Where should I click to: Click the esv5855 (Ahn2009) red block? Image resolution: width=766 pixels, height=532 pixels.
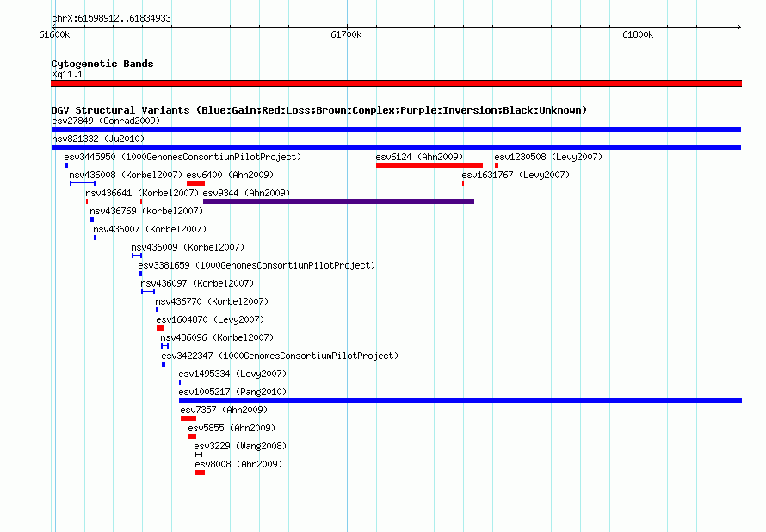pyautogui.click(x=193, y=436)
